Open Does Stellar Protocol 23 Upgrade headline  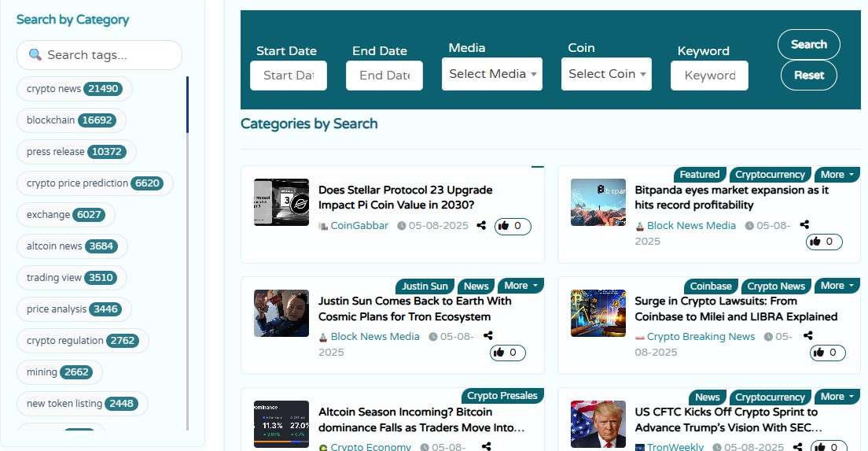pos(405,198)
